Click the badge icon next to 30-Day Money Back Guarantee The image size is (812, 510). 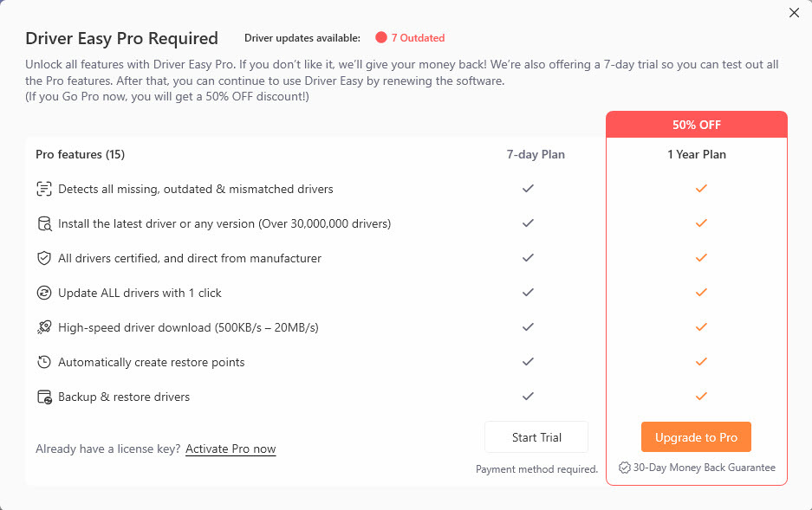(625, 468)
